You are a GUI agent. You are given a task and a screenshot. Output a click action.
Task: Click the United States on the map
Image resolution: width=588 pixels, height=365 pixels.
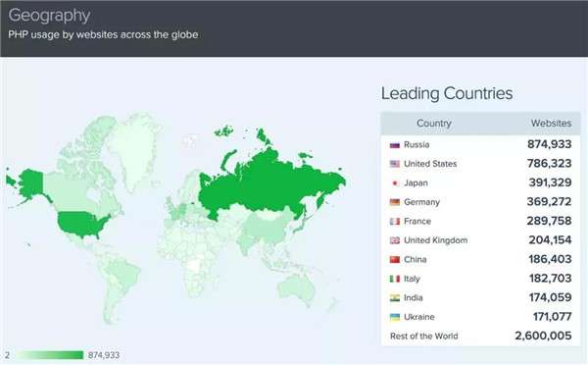pyautogui.click(x=83, y=224)
